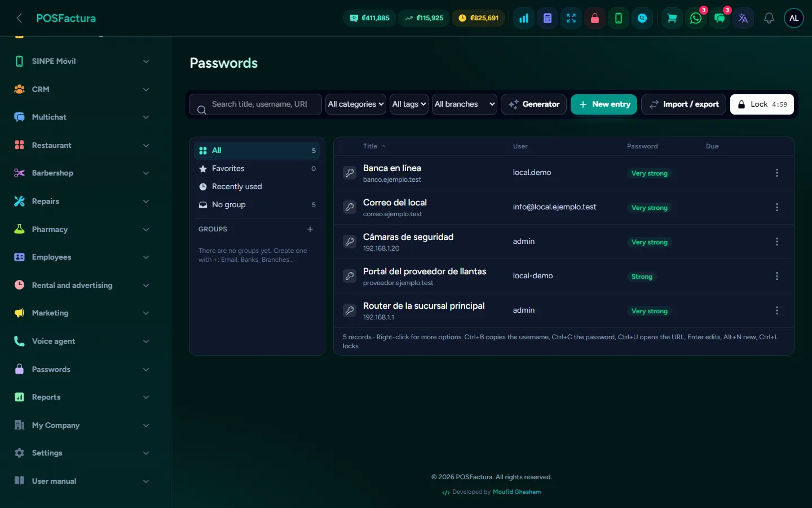Open the All branches dropdown
812x508 pixels.
[465, 104]
